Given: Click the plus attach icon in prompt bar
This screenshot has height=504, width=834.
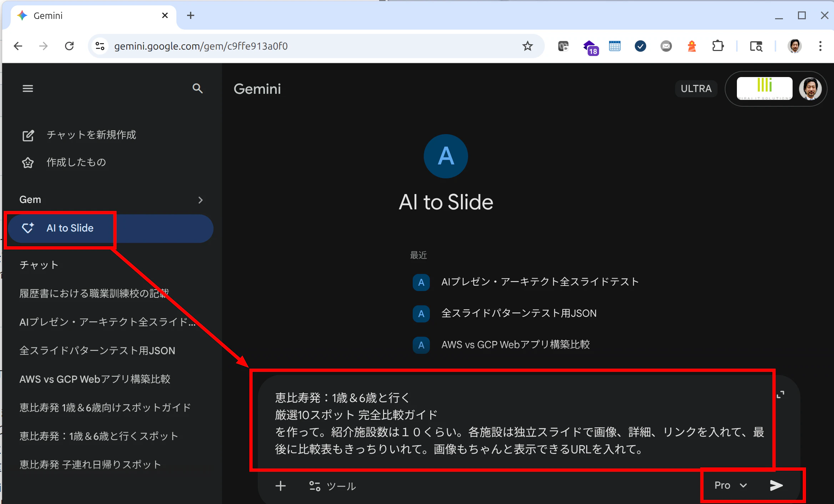Looking at the screenshot, I should pos(281,486).
